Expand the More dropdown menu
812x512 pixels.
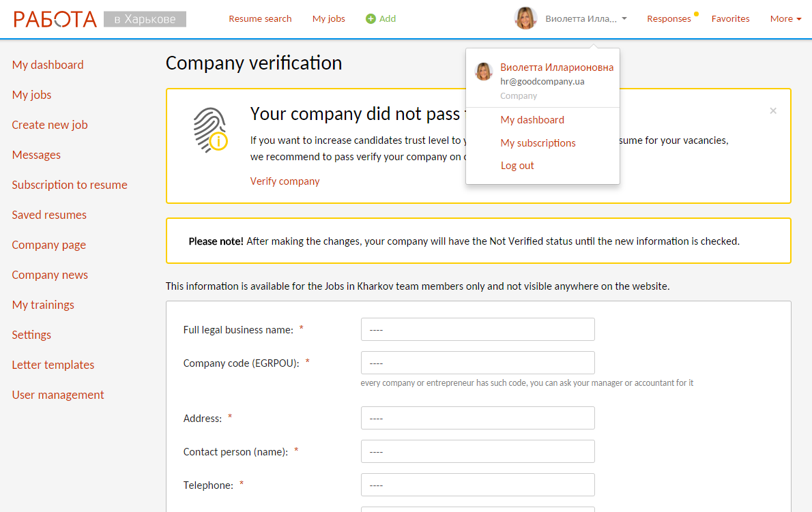(785, 18)
